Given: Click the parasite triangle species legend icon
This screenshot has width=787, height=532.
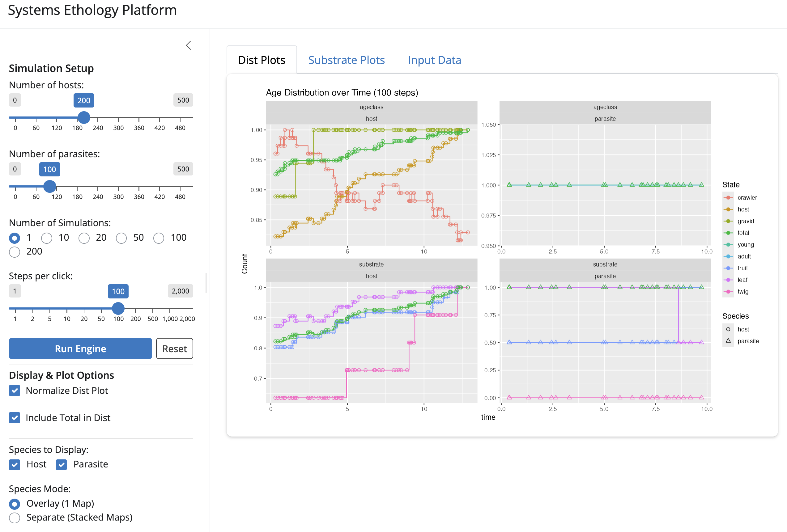Looking at the screenshot, I should click(x=728, y=341).
